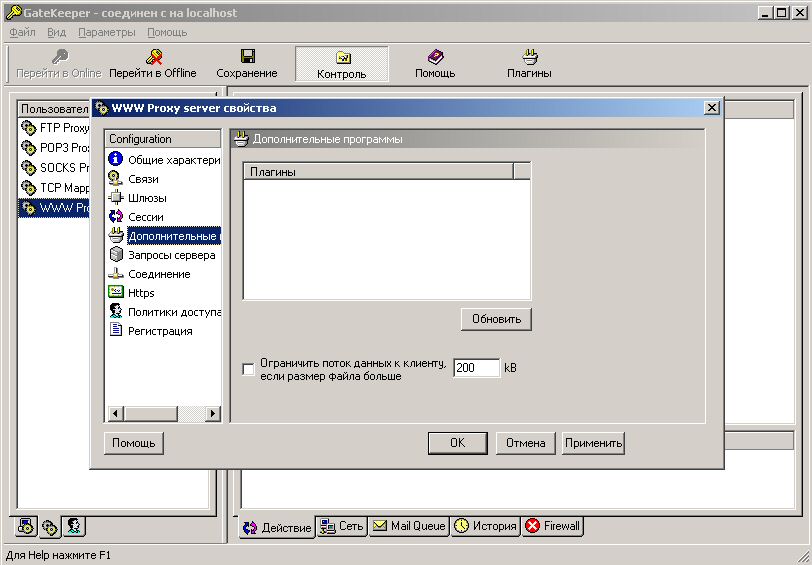Open Общие характеристики info icon
Image resolution: width=812 pixels, height=565 pixels.
point(115,159)
